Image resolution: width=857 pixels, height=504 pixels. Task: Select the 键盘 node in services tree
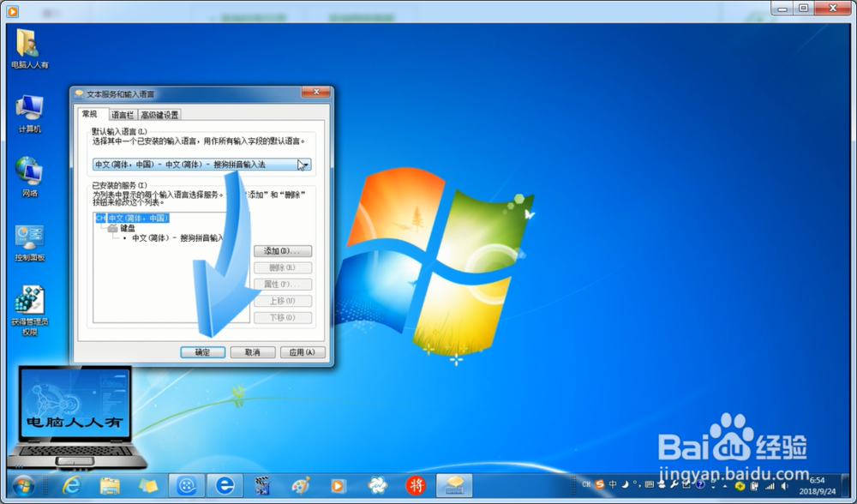128,228
